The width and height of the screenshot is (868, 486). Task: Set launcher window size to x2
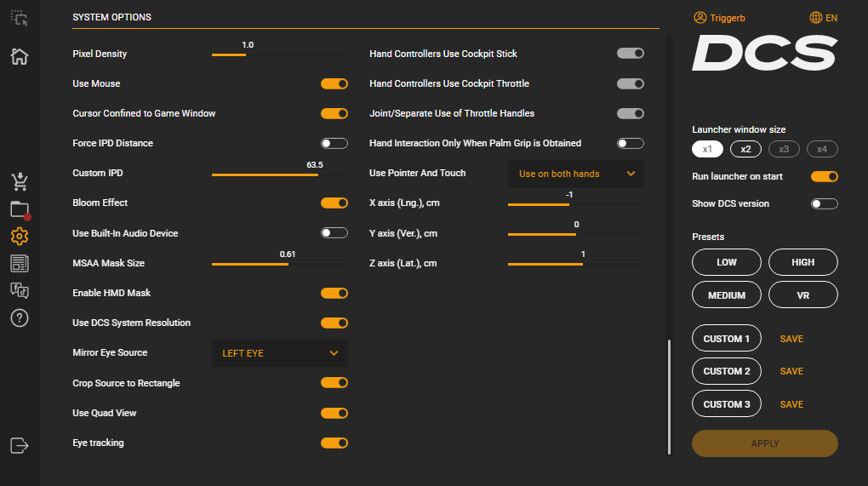745,149
